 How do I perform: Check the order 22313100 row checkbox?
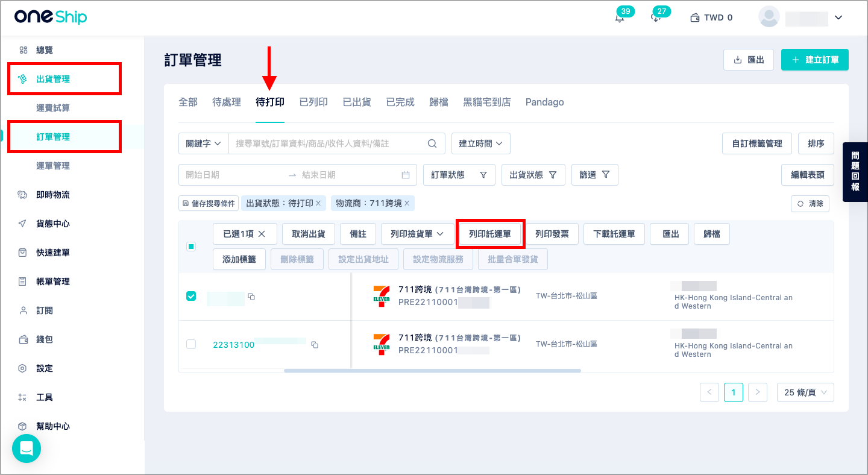[x=191, y=344]
